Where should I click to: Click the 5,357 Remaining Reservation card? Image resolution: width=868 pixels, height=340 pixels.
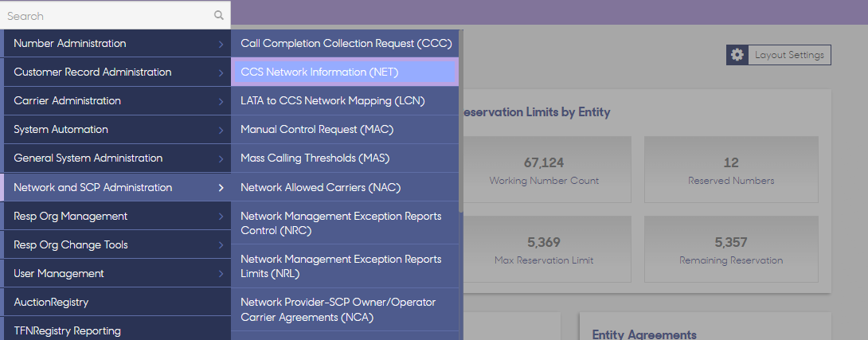[x=731, y=249]
